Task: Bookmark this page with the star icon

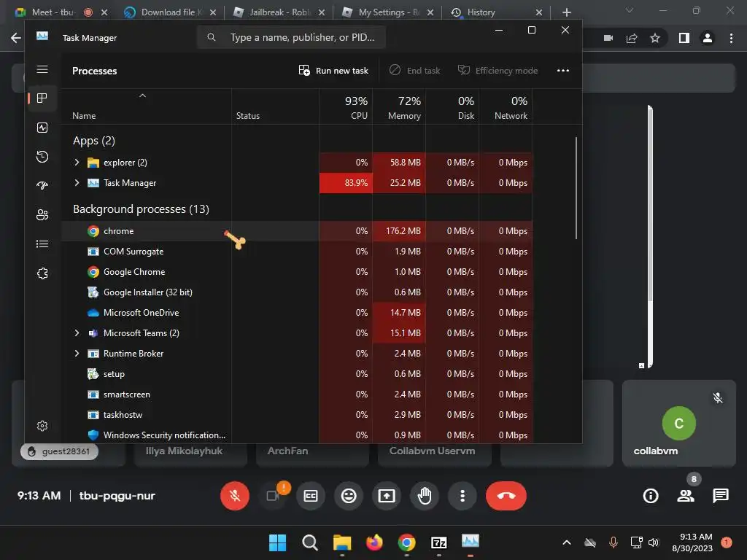Action: (x=655, y=38)
